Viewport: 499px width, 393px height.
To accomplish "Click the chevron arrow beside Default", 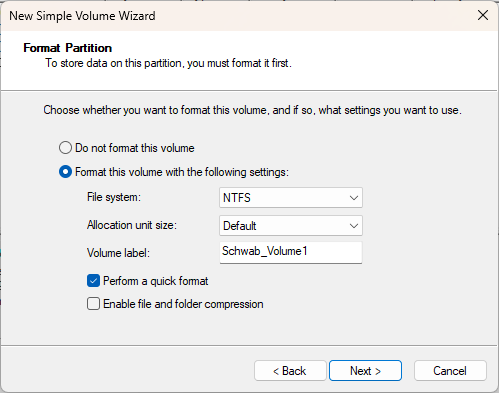I will 354,226.
